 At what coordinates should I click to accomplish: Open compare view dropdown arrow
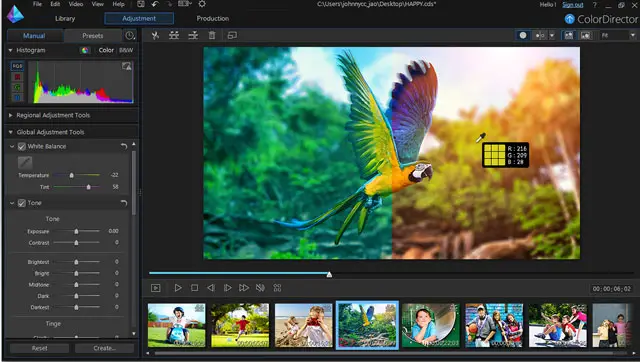click(x=552, y=36)
